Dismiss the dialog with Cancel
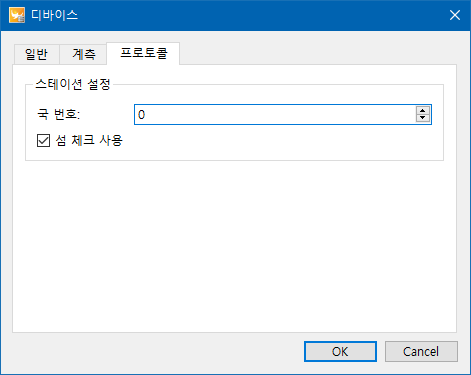471x375 pixels. [421, 351]
